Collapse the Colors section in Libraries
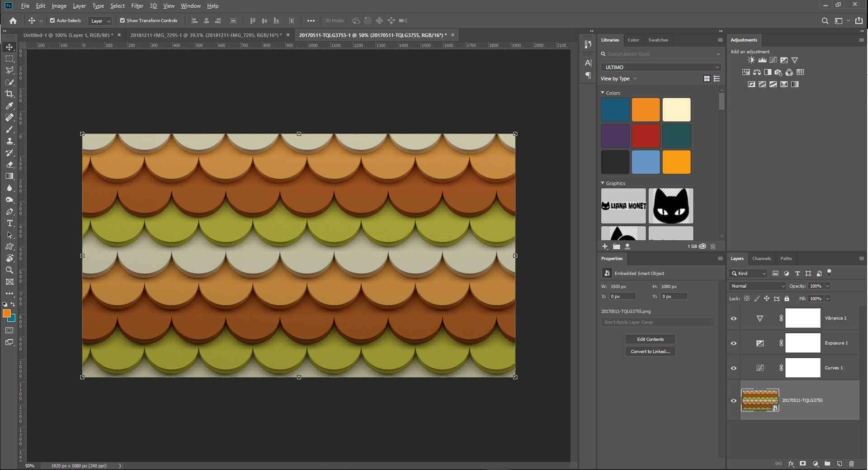 603,93
